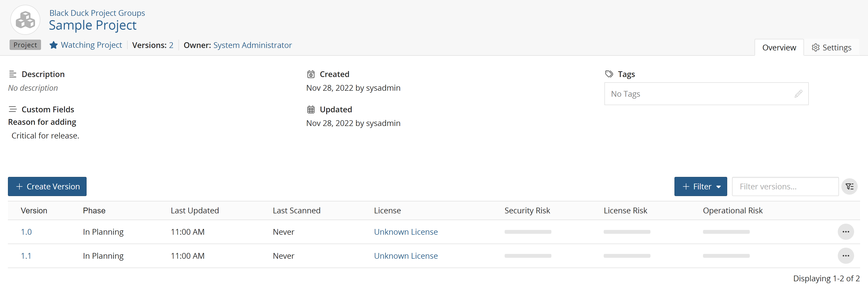Screen dimensions: 868x288
Task: Click the Overview tab
Action: (778, 47)
